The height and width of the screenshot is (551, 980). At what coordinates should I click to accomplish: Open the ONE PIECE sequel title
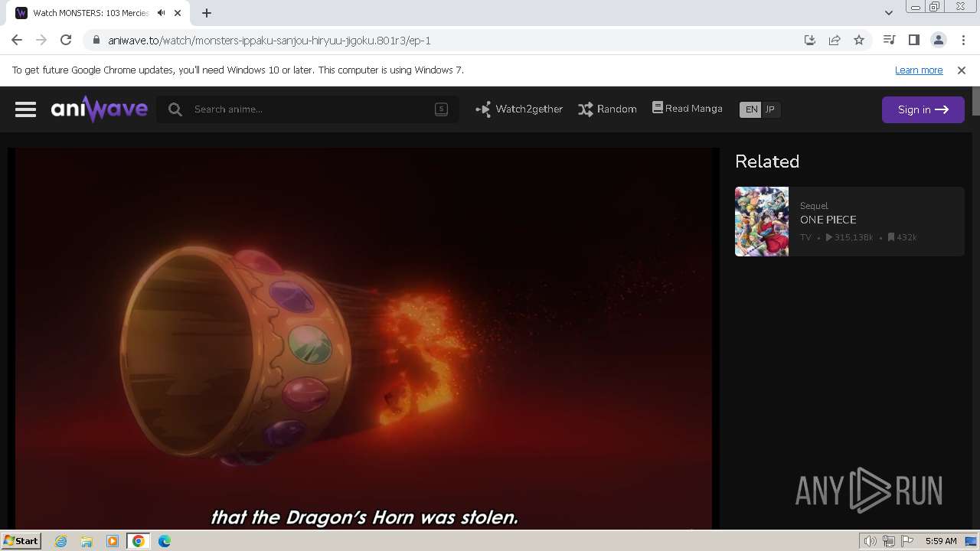pos(828,220)
